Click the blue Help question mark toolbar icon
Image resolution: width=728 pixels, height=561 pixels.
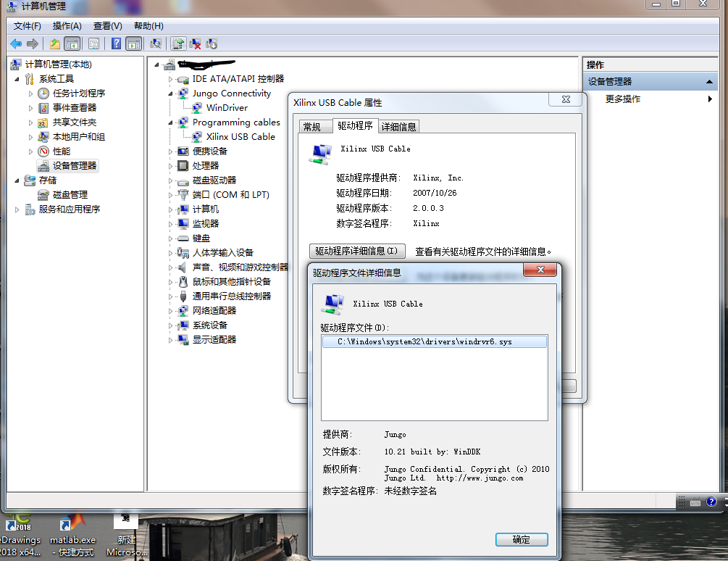pos(116,44)
